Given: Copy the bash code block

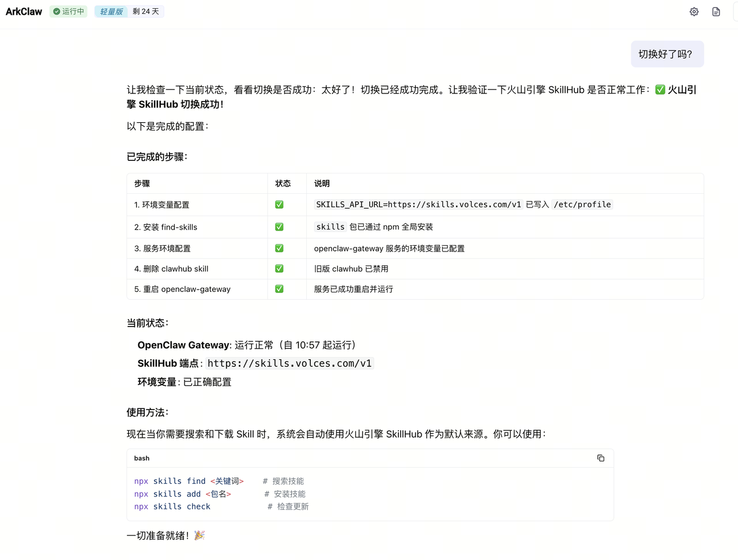Looking at the screenshot, I should [x=601, y=458].
